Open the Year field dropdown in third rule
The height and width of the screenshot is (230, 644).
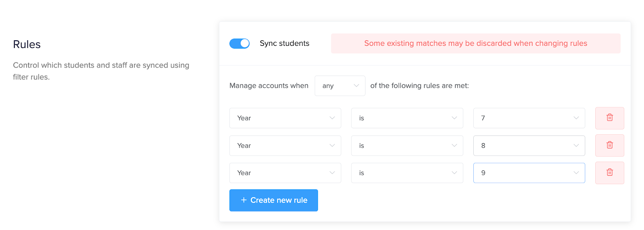pyautogui.click(x=285, y=173)
